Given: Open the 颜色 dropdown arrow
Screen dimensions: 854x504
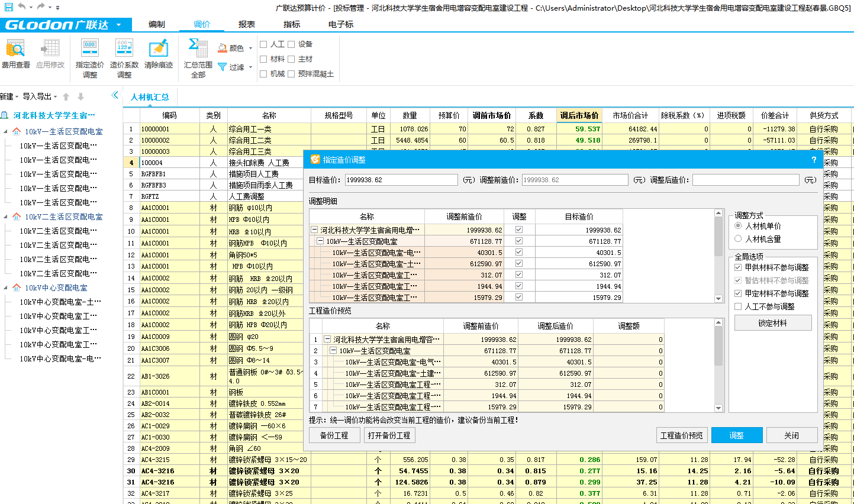Looking at the screenshot, I should tap(250, 49).
